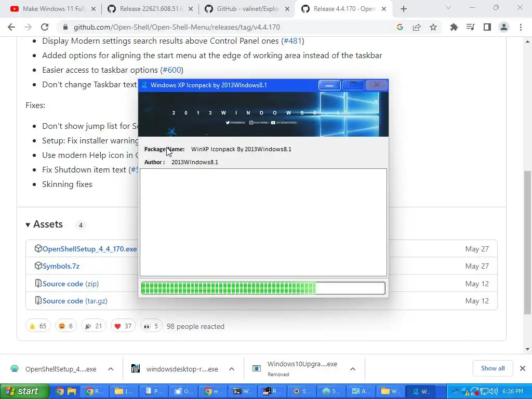Click the eyes reaction with 5
The height and width of the screenshot is (399, 532).
(151, 326)
